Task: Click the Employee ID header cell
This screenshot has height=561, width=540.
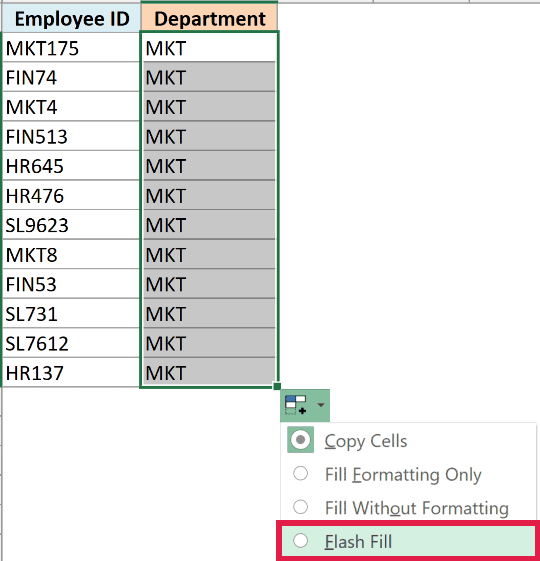Action: [72, 18]
